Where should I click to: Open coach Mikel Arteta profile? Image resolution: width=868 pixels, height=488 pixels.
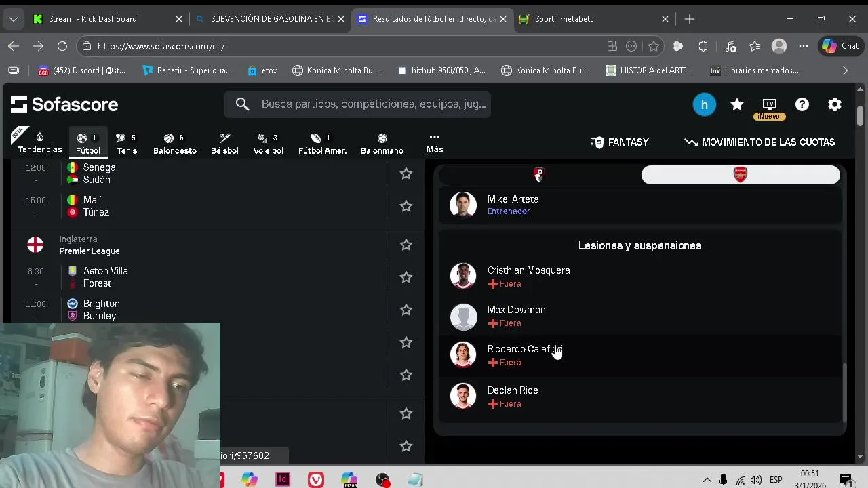(x=639, y=205)
